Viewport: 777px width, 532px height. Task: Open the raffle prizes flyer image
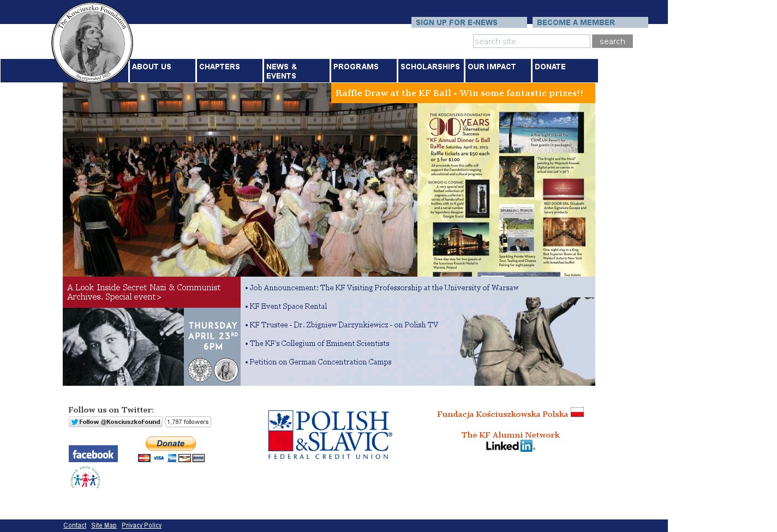[506, 190]
